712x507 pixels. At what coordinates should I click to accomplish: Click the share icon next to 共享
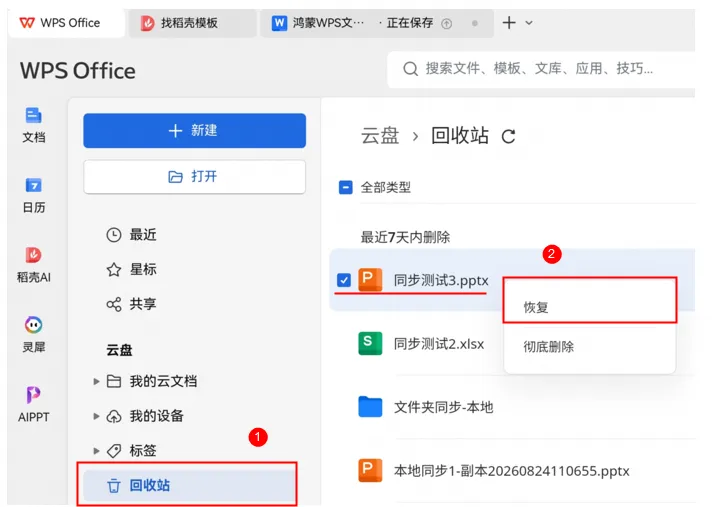click(x=114, y=304)
